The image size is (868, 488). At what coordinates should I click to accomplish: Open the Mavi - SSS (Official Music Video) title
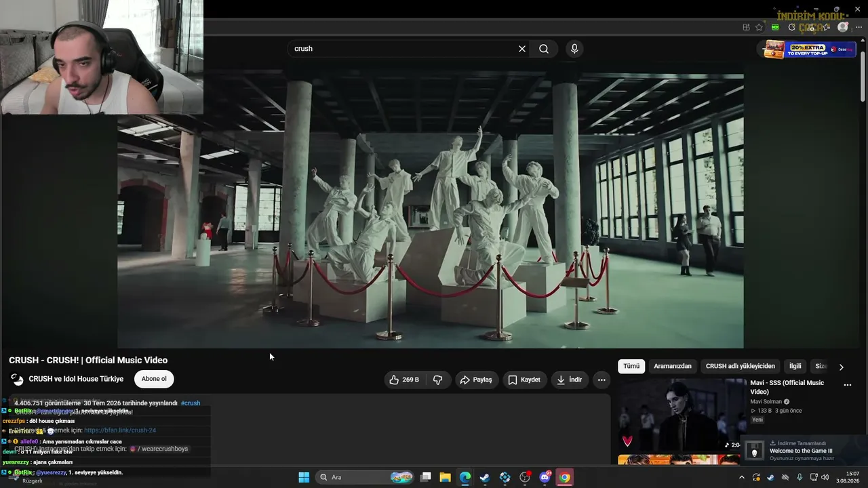787,387
